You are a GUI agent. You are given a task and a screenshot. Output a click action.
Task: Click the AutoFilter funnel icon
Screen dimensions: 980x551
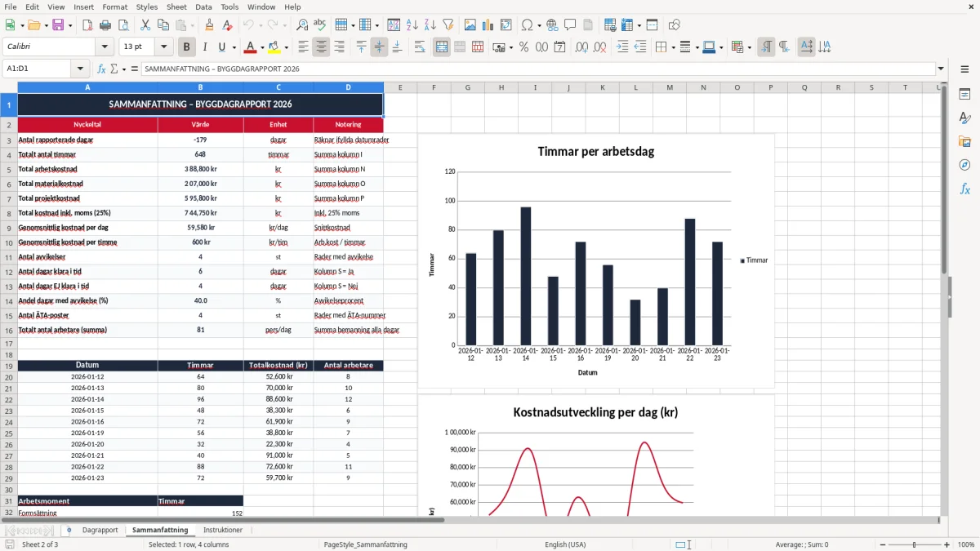[x=448, y=25]
